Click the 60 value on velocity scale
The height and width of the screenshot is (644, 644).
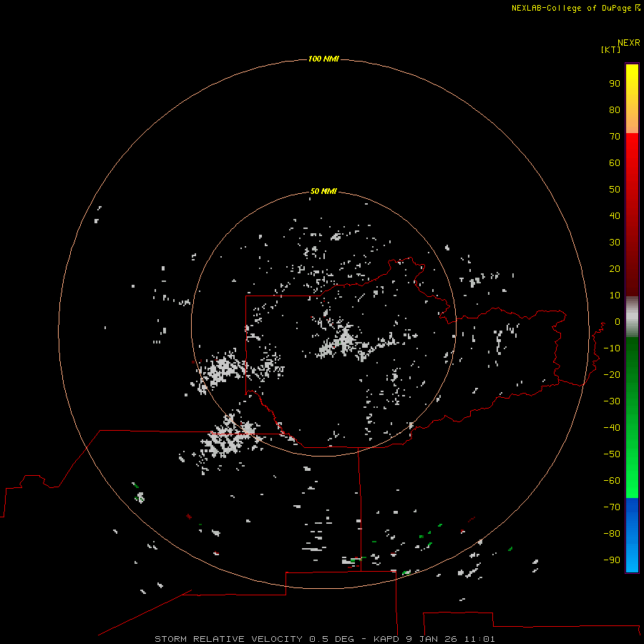615,163
